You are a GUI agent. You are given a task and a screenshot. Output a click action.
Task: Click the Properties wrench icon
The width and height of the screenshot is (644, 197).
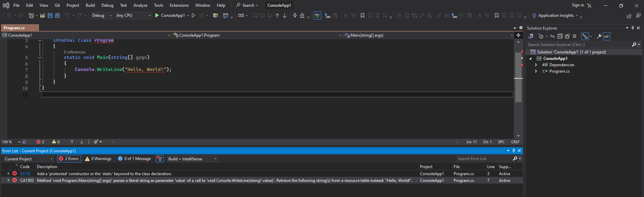coord(599,36)
